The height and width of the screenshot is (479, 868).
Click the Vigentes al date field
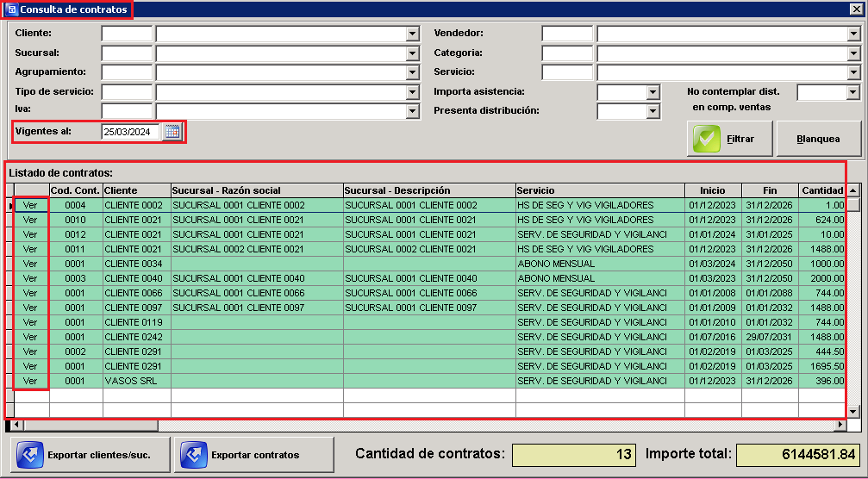coord(131,132)
